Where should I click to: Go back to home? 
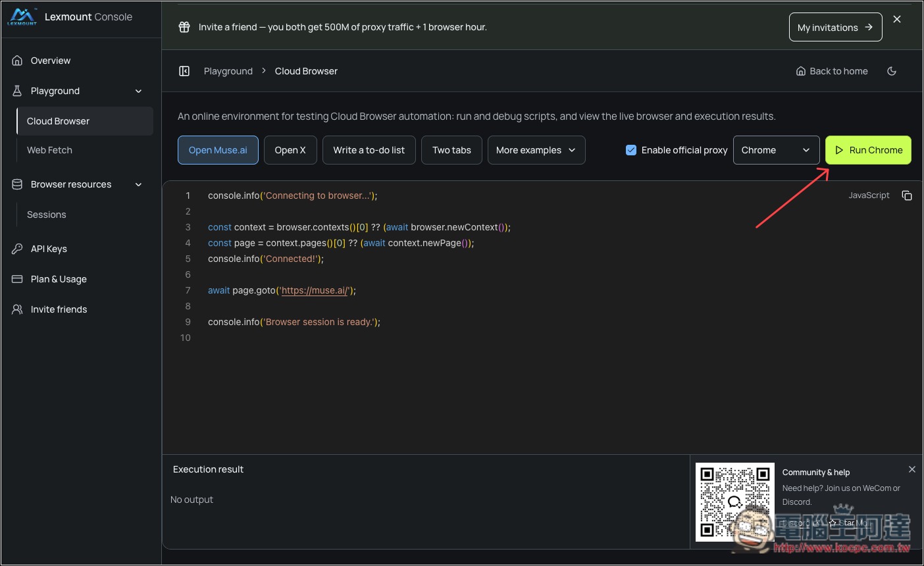(x=832, y=71)
